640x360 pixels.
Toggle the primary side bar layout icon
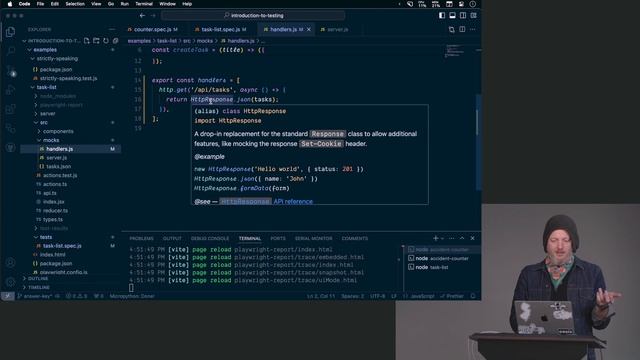442,16
